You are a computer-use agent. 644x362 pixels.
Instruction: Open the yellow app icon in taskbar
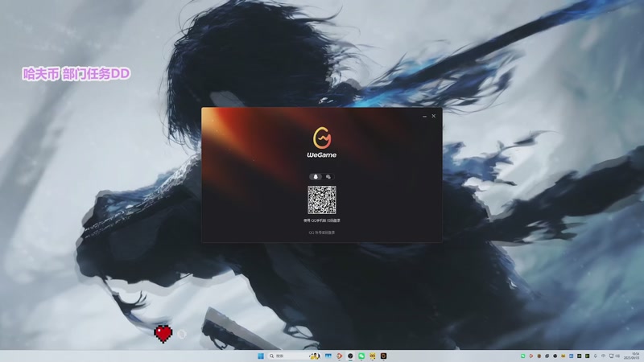click(x=373, y=356)
